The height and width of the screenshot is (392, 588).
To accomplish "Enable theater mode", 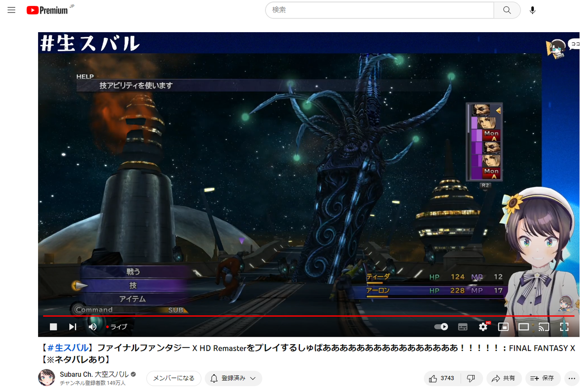I will click(524, 327).
